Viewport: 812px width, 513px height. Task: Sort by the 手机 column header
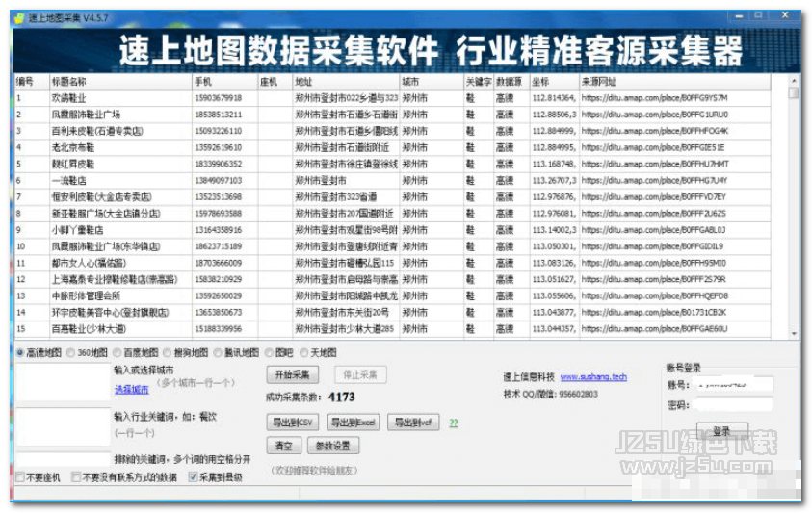click(x=224, y=81)
